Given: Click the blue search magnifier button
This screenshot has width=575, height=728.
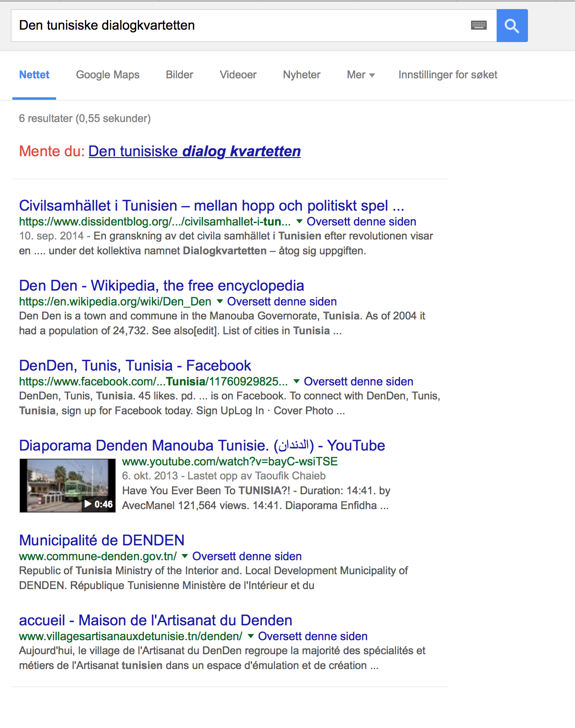Looking at the screenshot, I should coord(511,26).
